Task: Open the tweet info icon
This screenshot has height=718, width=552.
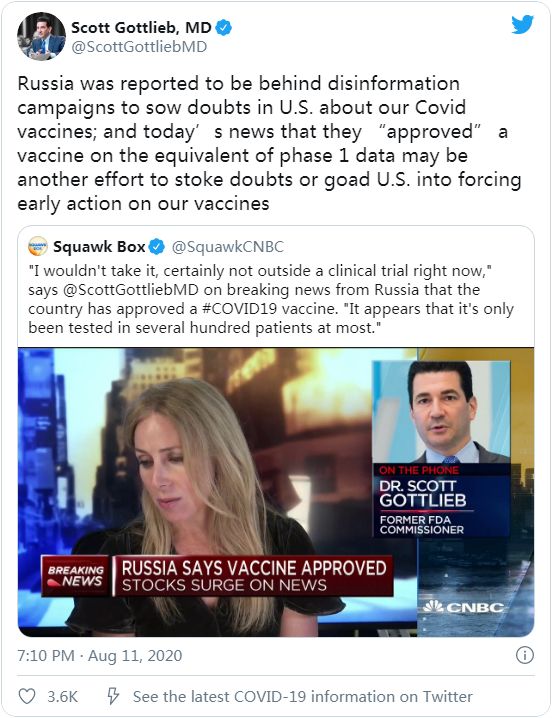Action: click(525, 655)
